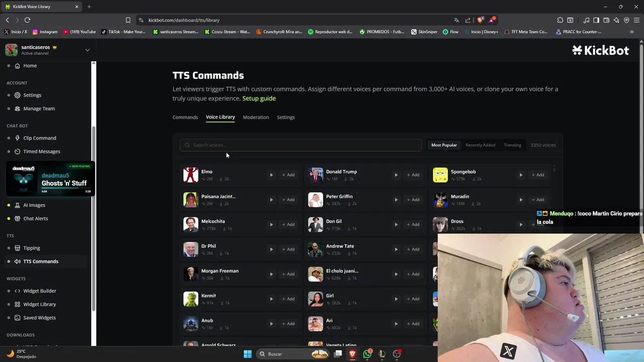Open Manage Team in the sidebar
The height and width of the screenshot is (362, 644).
(x=39, y=109)
